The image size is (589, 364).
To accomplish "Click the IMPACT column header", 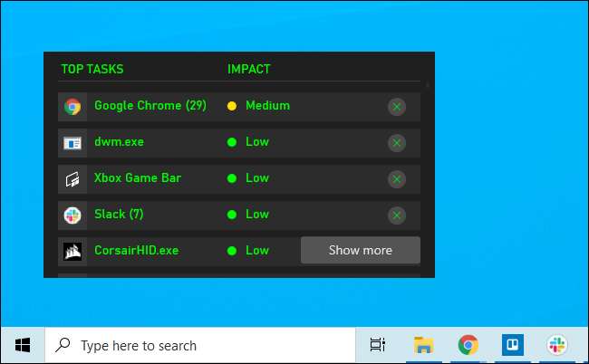I will pos(248,69).
